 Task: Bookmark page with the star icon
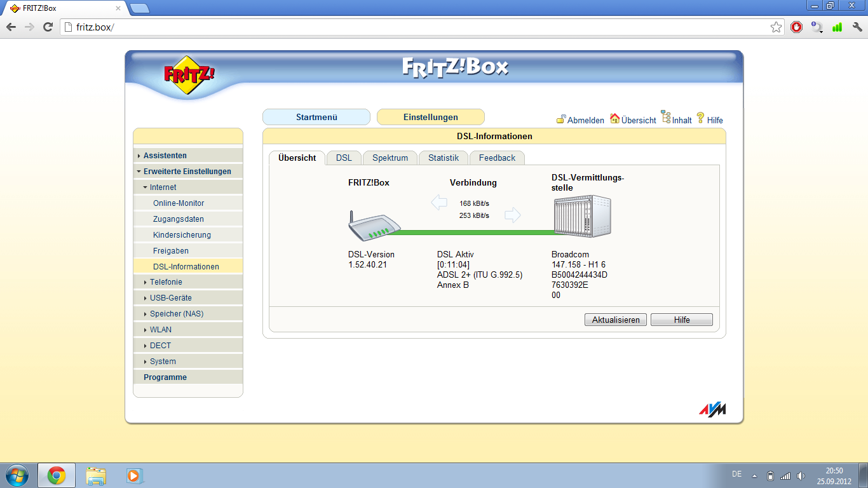click(776, 27)
